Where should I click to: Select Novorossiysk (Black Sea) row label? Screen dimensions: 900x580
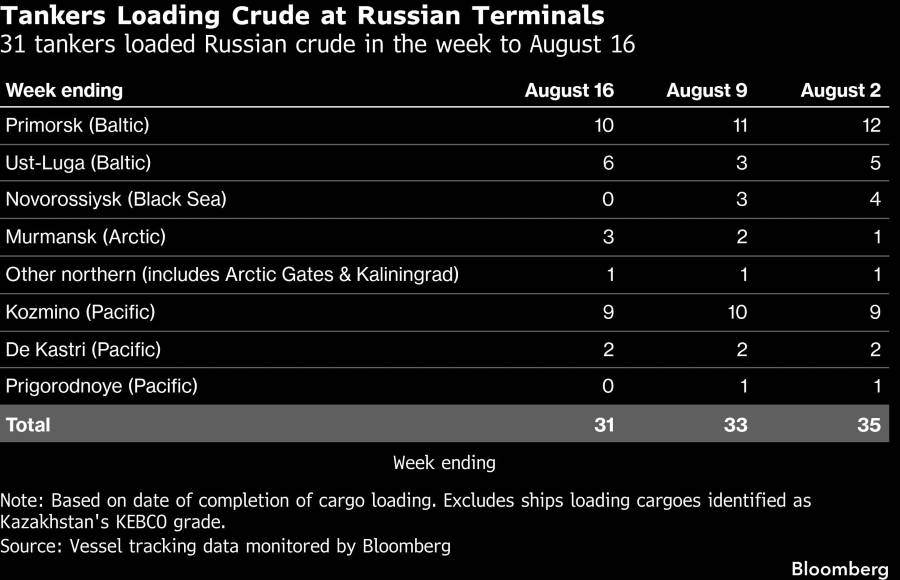(116, 199)
